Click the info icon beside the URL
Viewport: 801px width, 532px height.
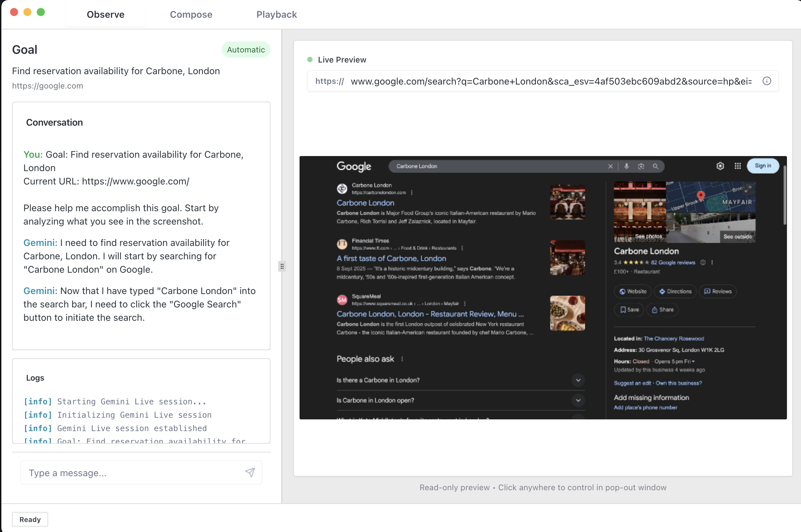(767, 81)
